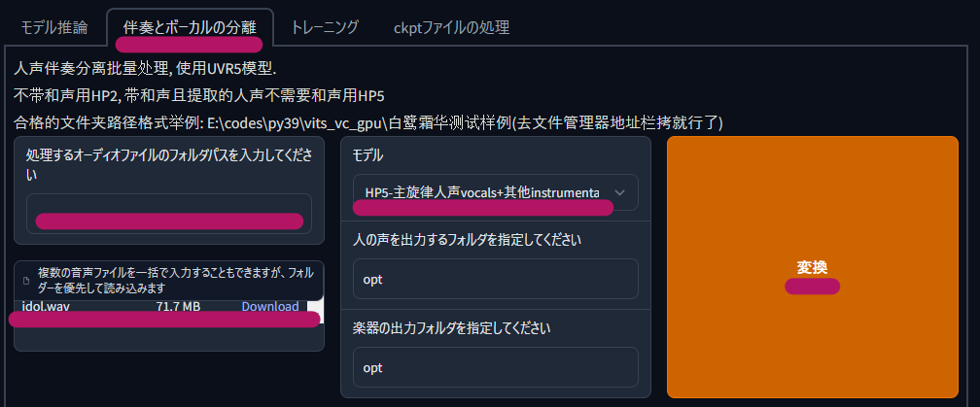The image size is (980, 407).
Task: Go to the ckptファイルの処理 tab
Action: coord(451,27)
